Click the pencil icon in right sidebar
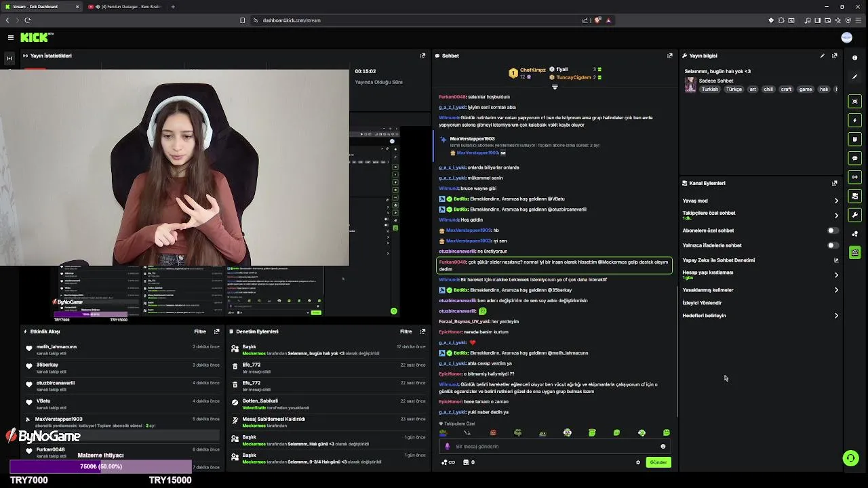868x488 pixels. [x=854, y=77]
